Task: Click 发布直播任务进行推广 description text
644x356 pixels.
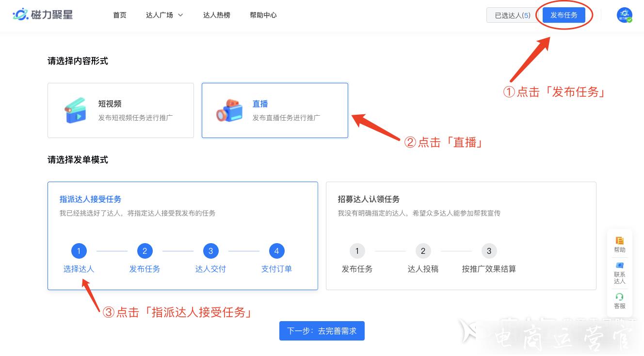Action: click(286, 118)
